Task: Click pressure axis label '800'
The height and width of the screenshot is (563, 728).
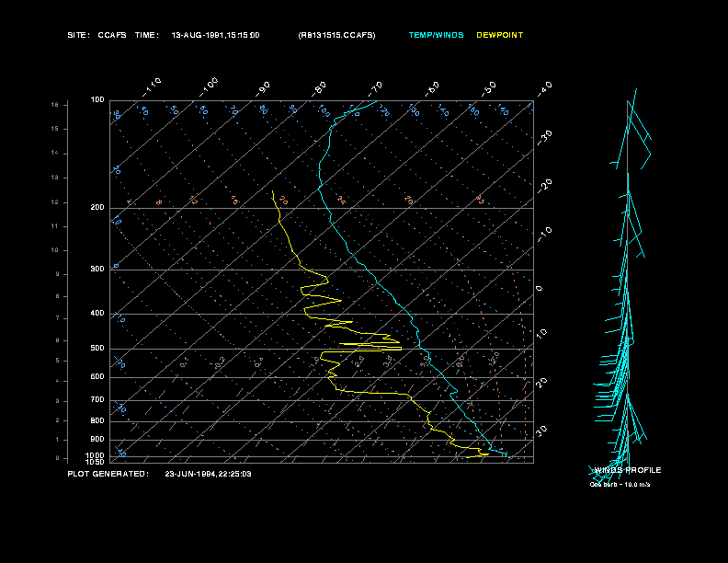Action: [x=97, y=420]
